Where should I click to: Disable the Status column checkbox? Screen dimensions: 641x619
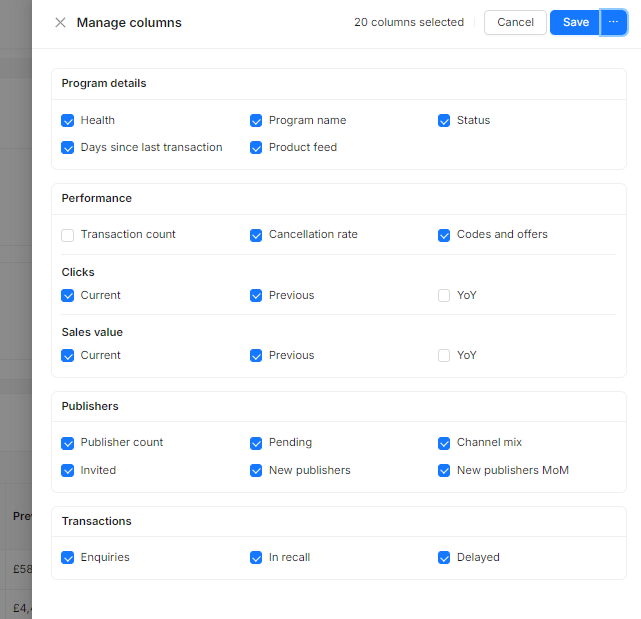point(444,121)
